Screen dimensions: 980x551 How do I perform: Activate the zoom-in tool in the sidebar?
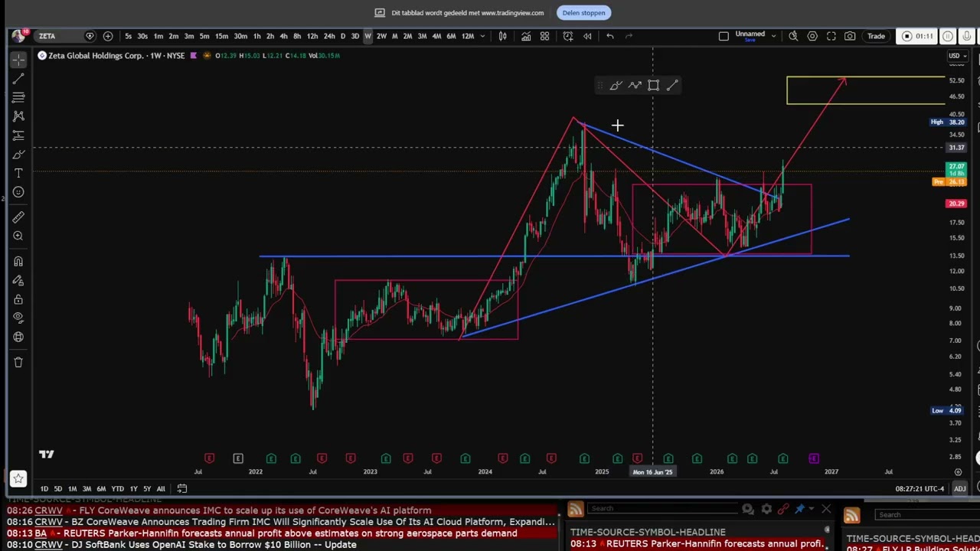pos(18,236)
